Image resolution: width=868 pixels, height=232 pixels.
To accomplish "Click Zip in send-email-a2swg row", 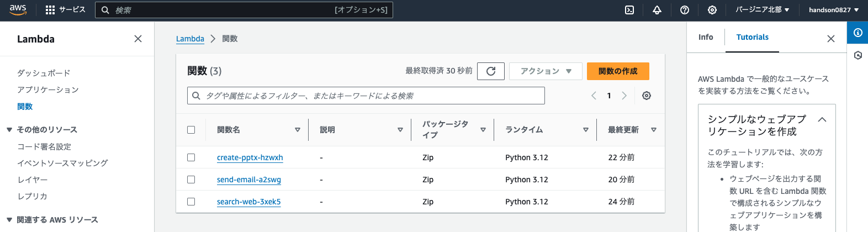I will click(x=428, y=180).
